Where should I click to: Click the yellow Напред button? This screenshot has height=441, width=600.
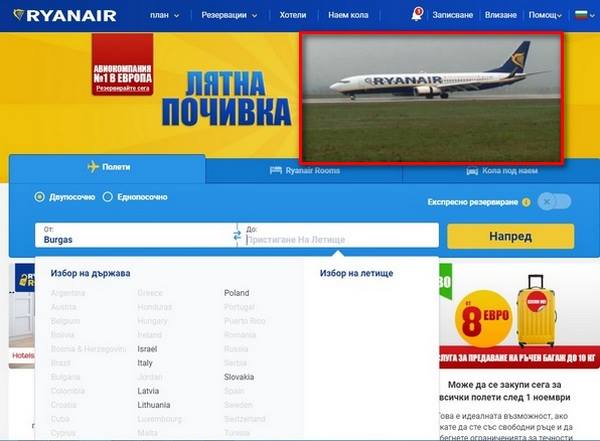coord(510,236)
